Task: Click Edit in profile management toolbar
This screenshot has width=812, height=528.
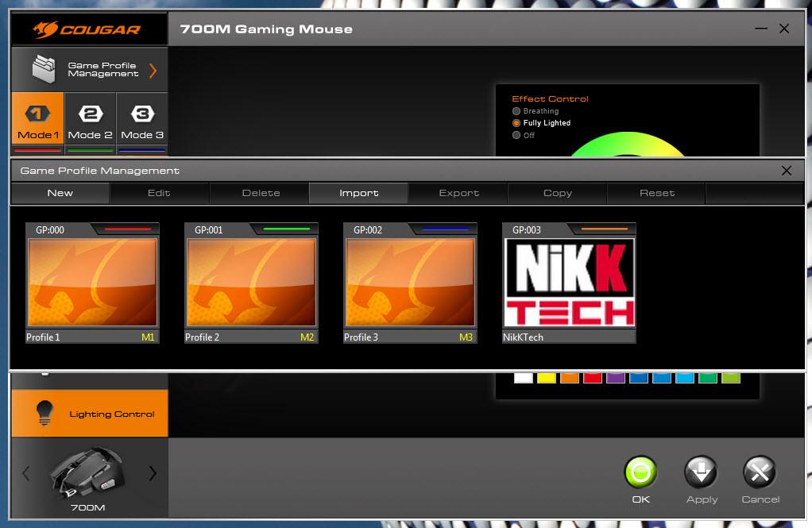Action: (x=159, y=193)
